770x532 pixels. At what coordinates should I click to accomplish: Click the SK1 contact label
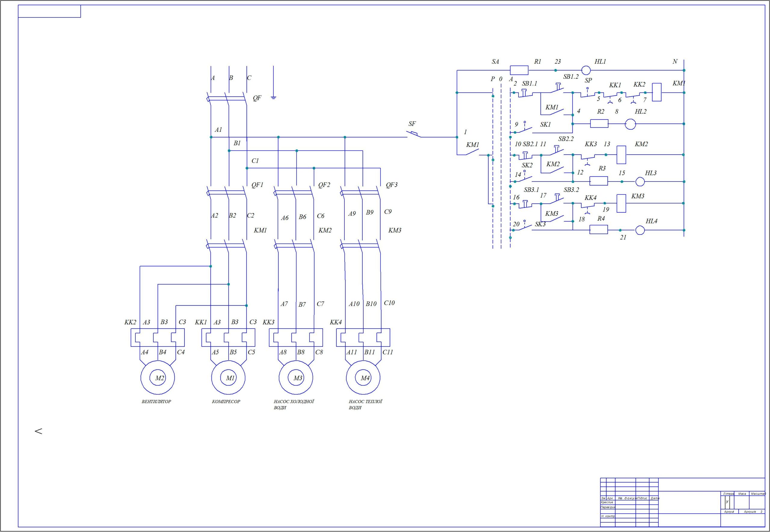tap(546, 125)
